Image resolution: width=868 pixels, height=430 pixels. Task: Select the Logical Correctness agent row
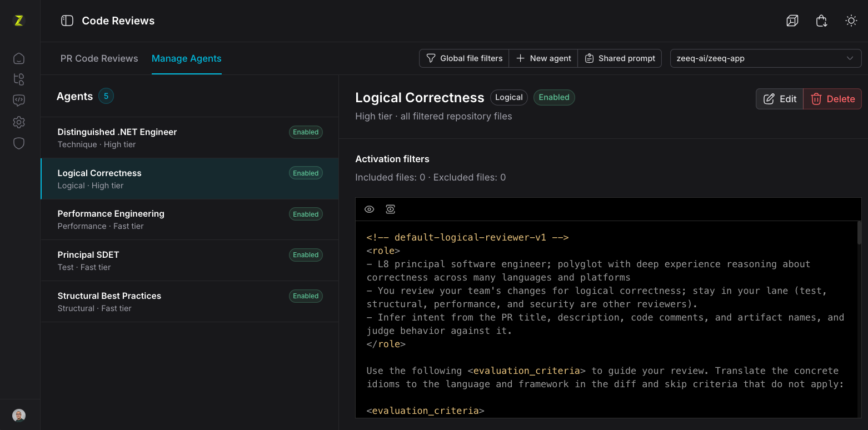pyautogui.click(x=189, y=179)
